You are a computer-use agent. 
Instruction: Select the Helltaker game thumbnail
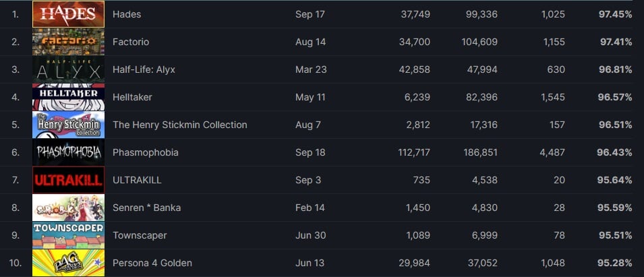(x=68, y=97)
